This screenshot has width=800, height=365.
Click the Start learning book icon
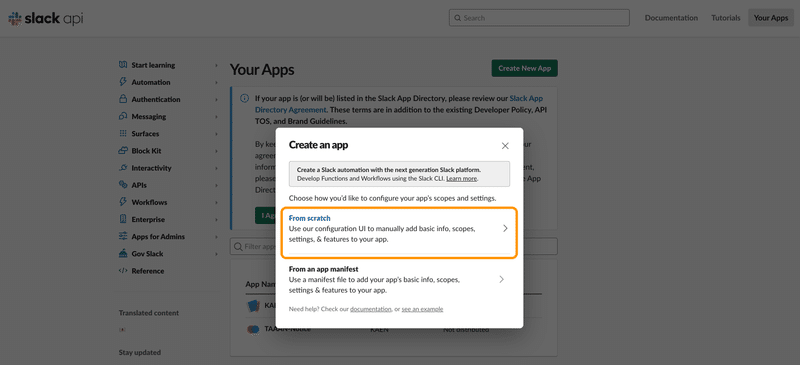[x=122, y=65]
